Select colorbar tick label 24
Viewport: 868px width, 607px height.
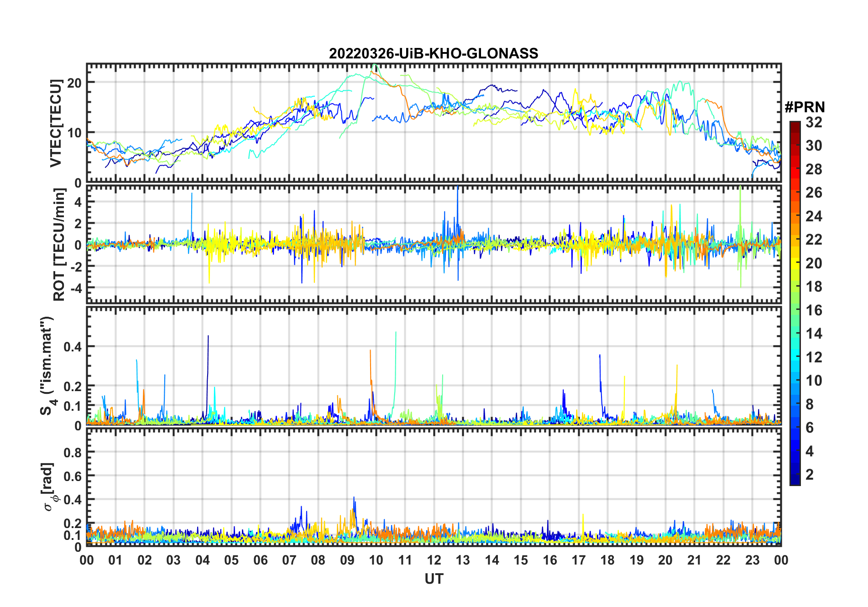click(814, 216)
